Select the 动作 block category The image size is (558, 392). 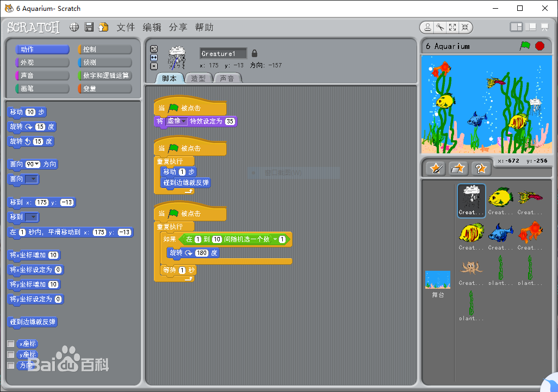pyautogui.click(x=42, y=49)
